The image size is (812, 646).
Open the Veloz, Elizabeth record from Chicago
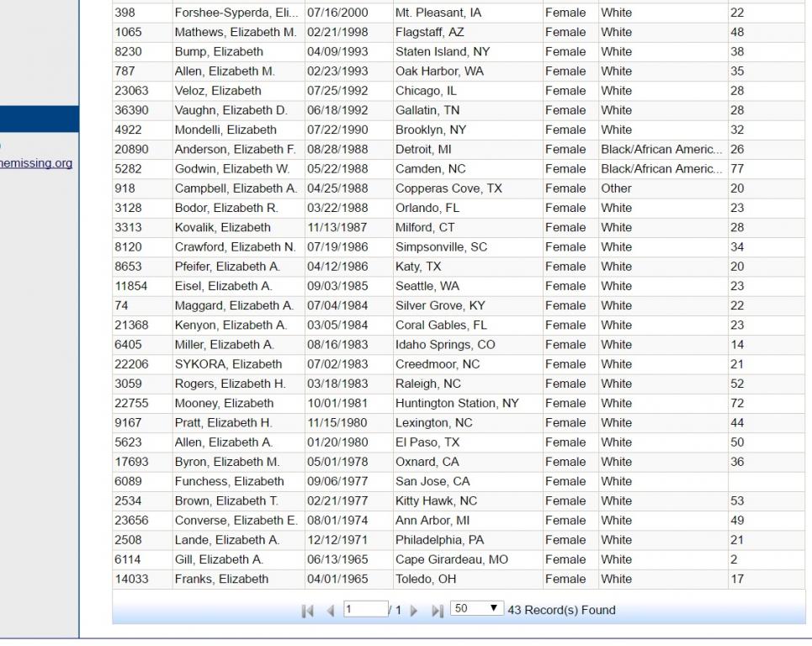pyautogui.click(x=218, y=91)
